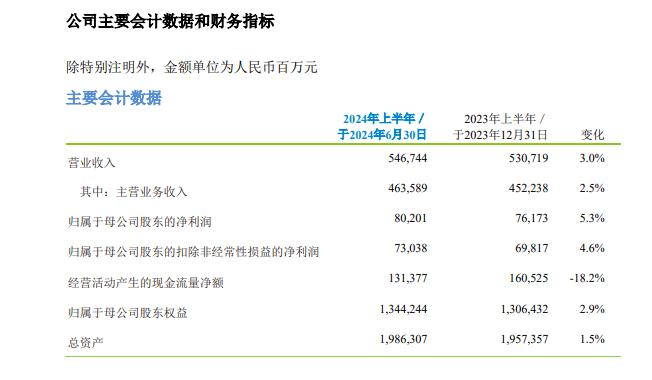The height and width of the screenshot is (380, 652).
Task: Click the 2023年上半年 column header
Action: 500,126
